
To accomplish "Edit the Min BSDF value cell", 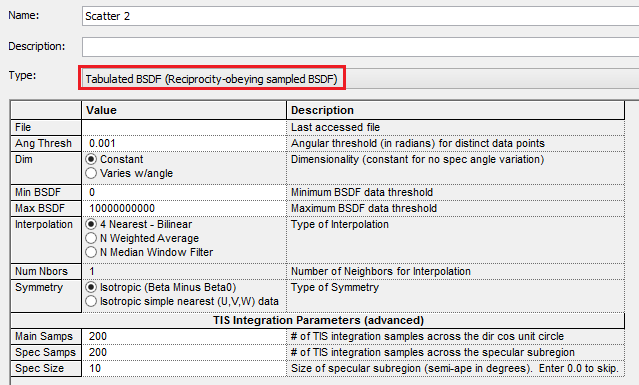I will (184, 192).
